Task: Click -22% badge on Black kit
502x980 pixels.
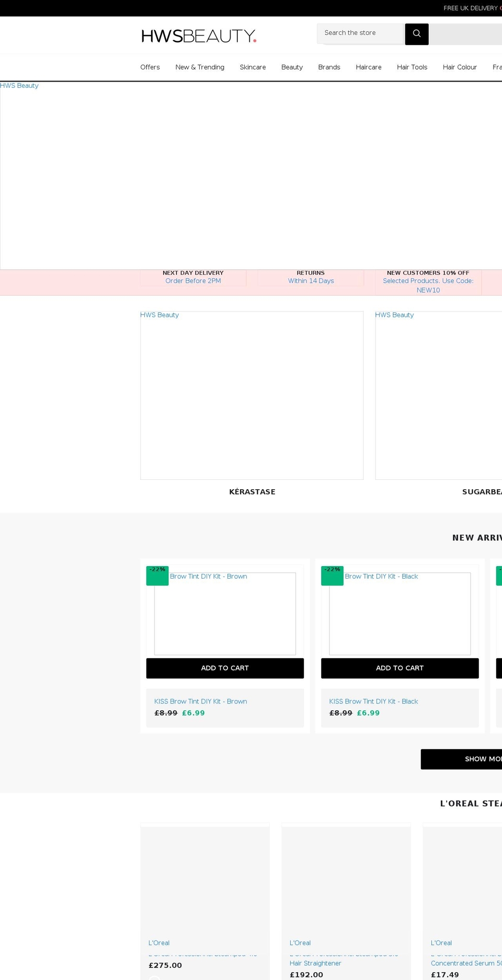Action: (332, 575)
